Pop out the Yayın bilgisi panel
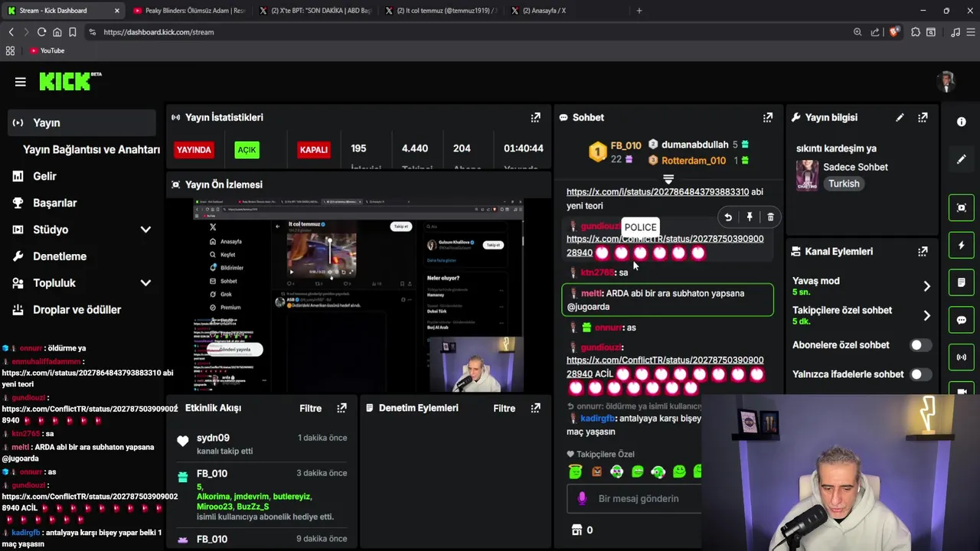 (923, 117)
